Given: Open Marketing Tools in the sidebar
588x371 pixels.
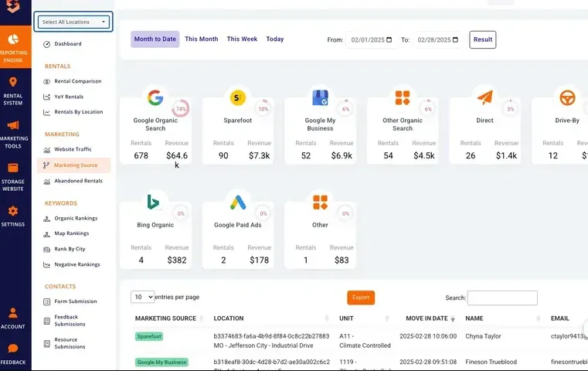Looking at the screenshot, I should pyautogui.click(x=13, y=134).
